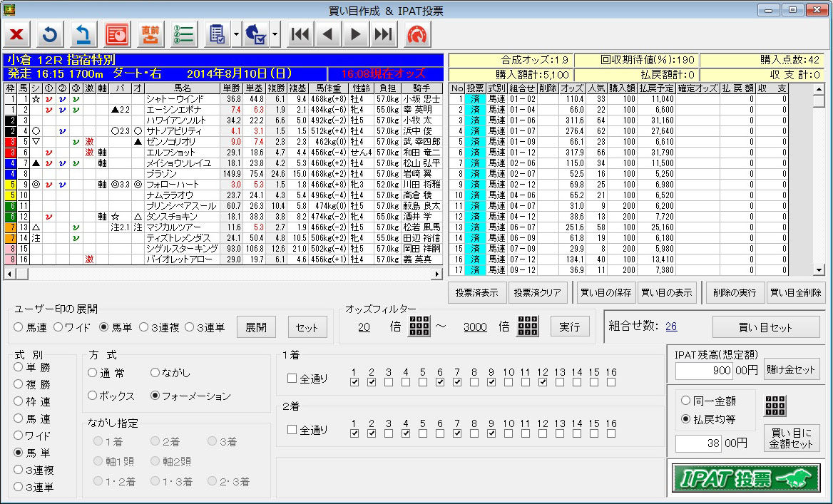Click 買い目の表示 button
The height and width of the screenshot is (504, 833).
667,292
